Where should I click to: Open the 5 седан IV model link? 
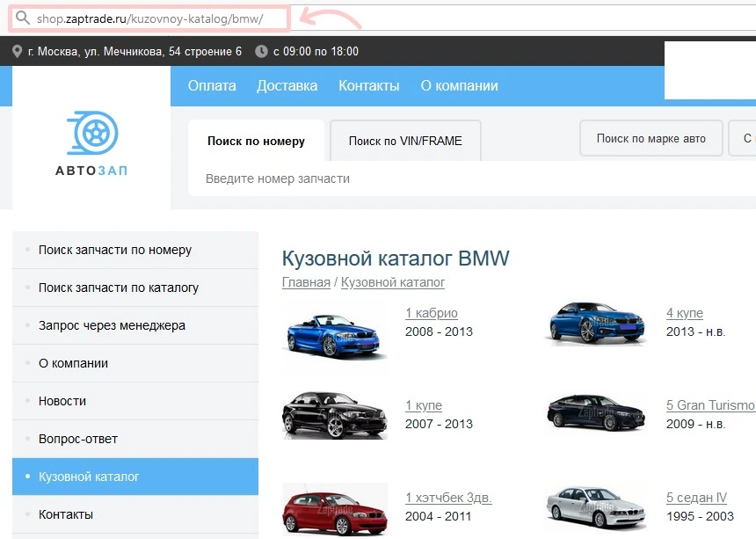click(x=697, y=498)
